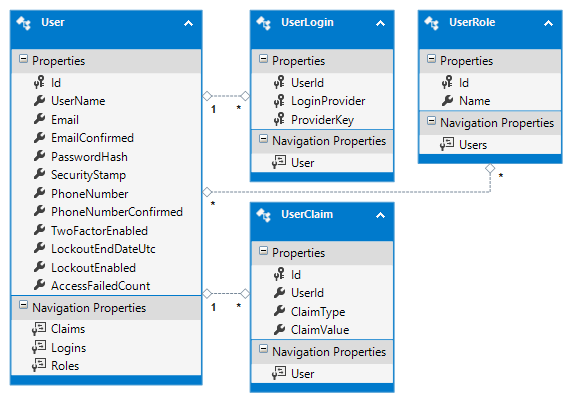This screenshot has height=401, width=571.
Task: Select the key icon beside LoginProvider
Action: pyautogui.click(x=279, y=101)
